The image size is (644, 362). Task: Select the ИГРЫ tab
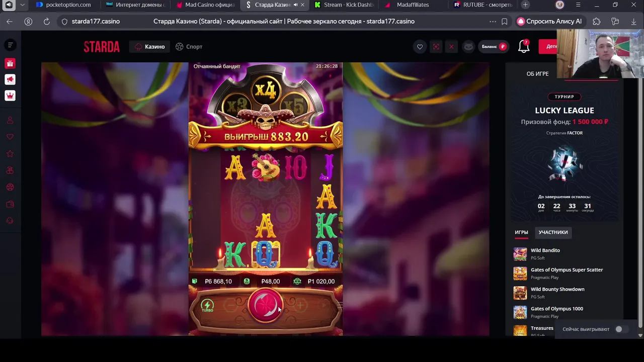coord(521,232)
